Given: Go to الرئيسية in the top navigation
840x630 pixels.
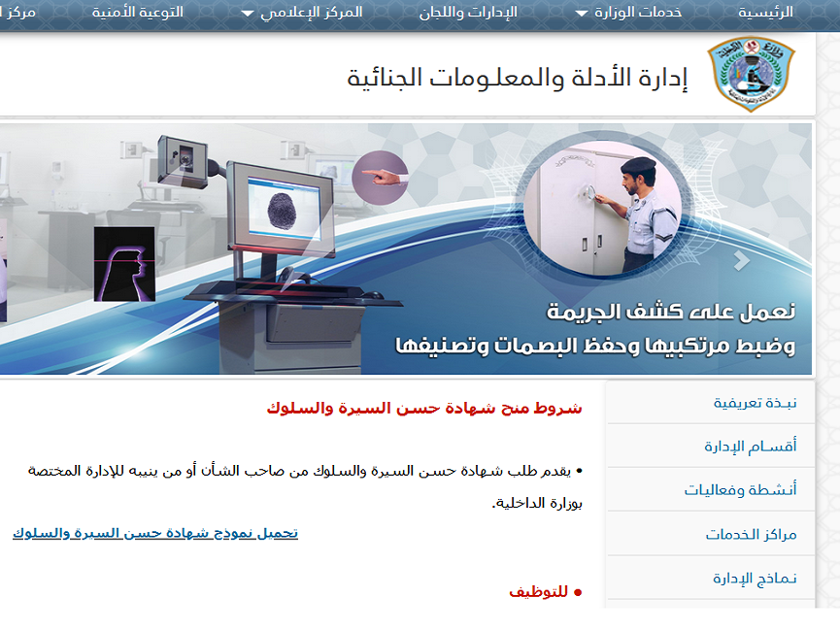Looking at the screenshot, I should pos(765,13).
